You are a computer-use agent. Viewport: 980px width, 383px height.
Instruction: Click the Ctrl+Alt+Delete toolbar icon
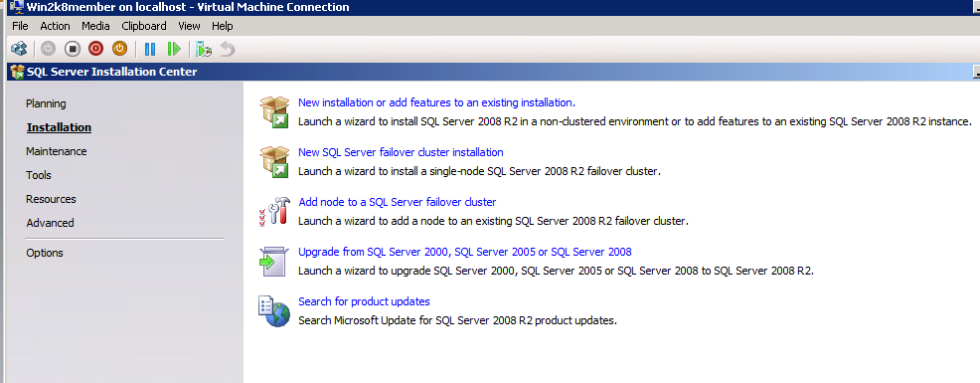point(19,48)
